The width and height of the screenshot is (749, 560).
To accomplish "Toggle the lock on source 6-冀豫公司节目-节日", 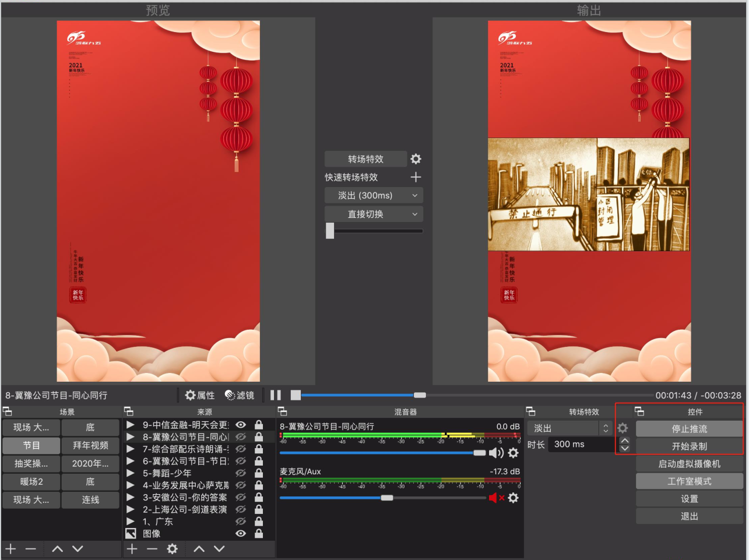I will (259, 461).
